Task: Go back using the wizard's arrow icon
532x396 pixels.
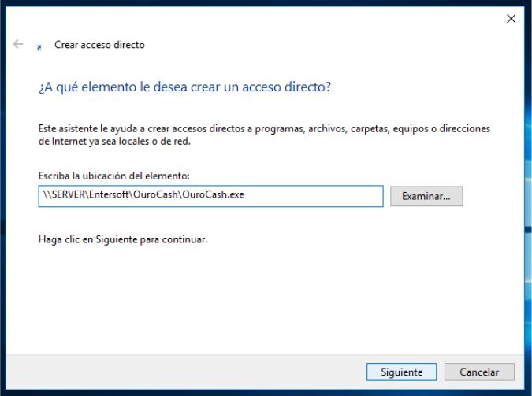Action: pyautogui.click(x=17, y=44)
